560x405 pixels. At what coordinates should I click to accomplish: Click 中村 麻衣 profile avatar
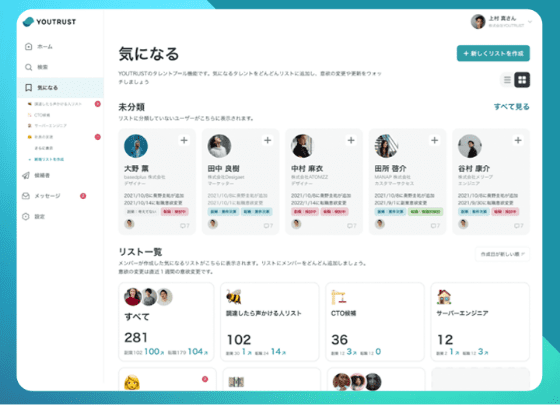[302, 146]
